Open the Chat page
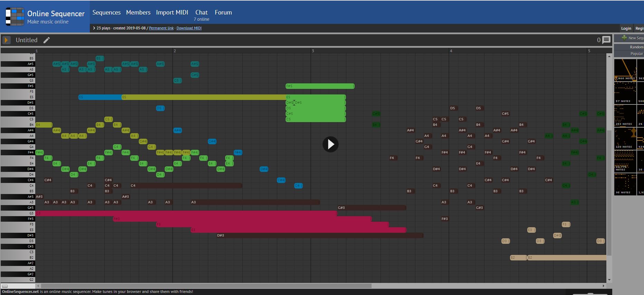Viewport: 644px width, 295px height. pyautogui.click(x=201, y=12)
